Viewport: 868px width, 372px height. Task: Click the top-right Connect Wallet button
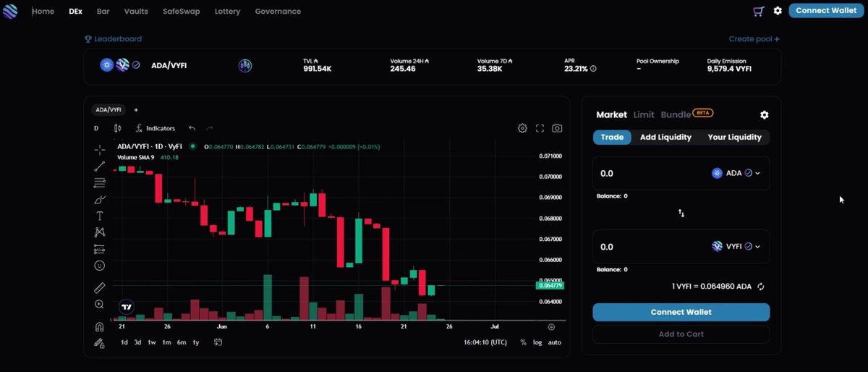point(827,11)
